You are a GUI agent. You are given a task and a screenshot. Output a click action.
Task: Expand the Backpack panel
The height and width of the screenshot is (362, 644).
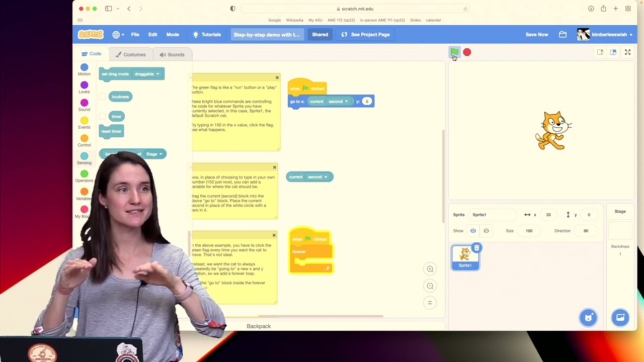click(259, 326)
